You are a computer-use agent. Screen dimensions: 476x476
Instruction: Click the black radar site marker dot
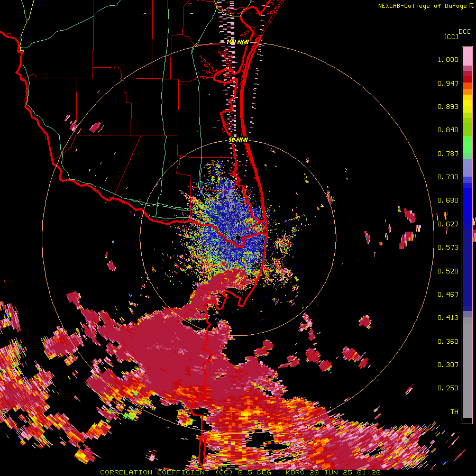click(238, 237)
